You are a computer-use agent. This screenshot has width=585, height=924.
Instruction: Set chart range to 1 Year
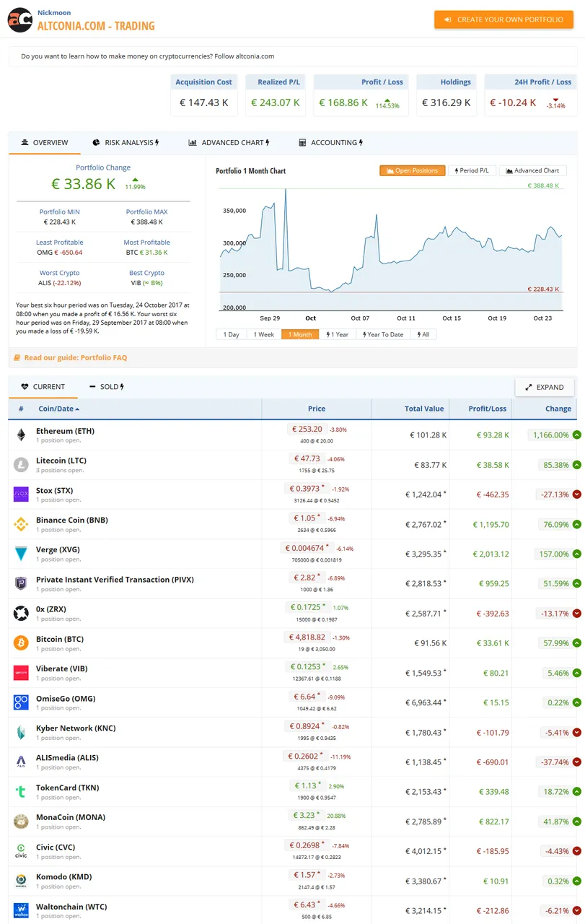pyautogui.click(x=338, y=334)
